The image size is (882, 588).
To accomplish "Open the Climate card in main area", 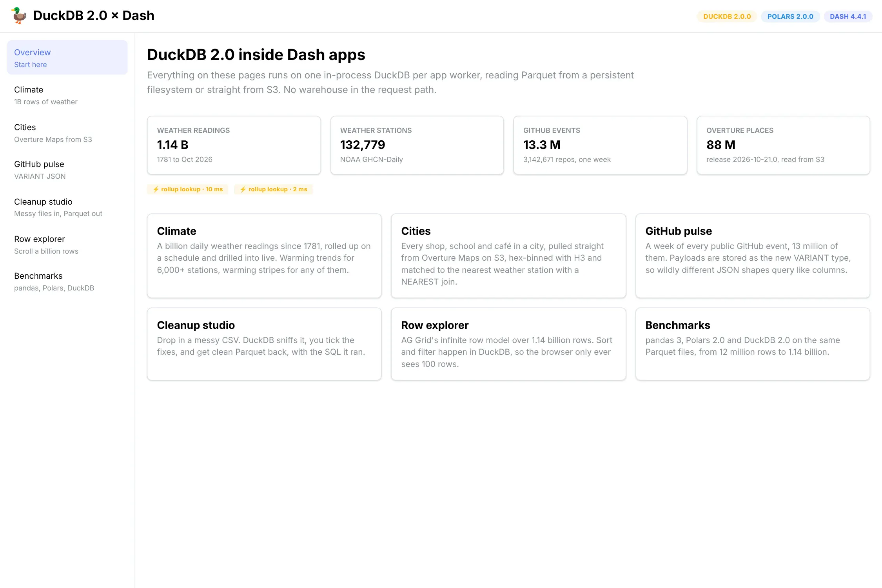I will tap(264, 256).
